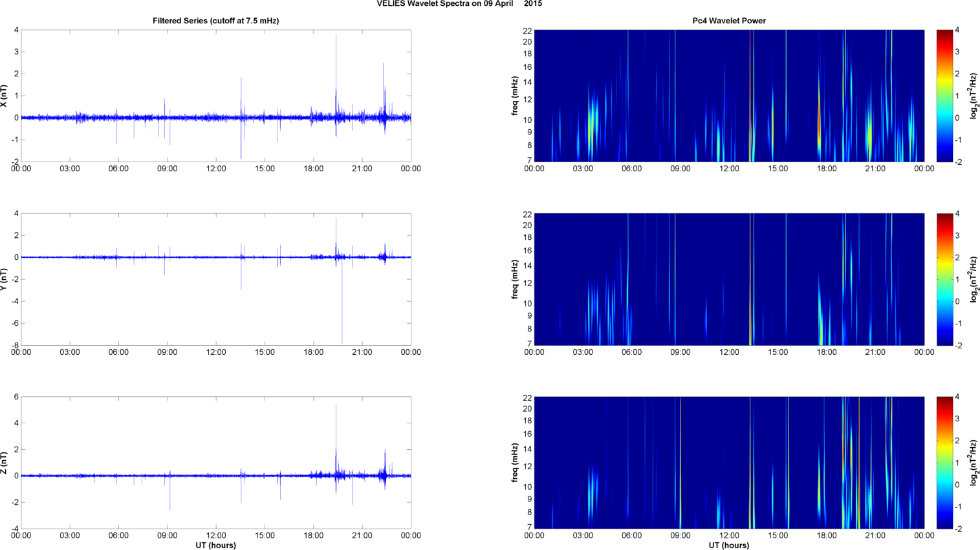Click the freq (mHz) label of bottom spectrogram
This screenshot has width=980, height=550.
click(x=514, y=463)
